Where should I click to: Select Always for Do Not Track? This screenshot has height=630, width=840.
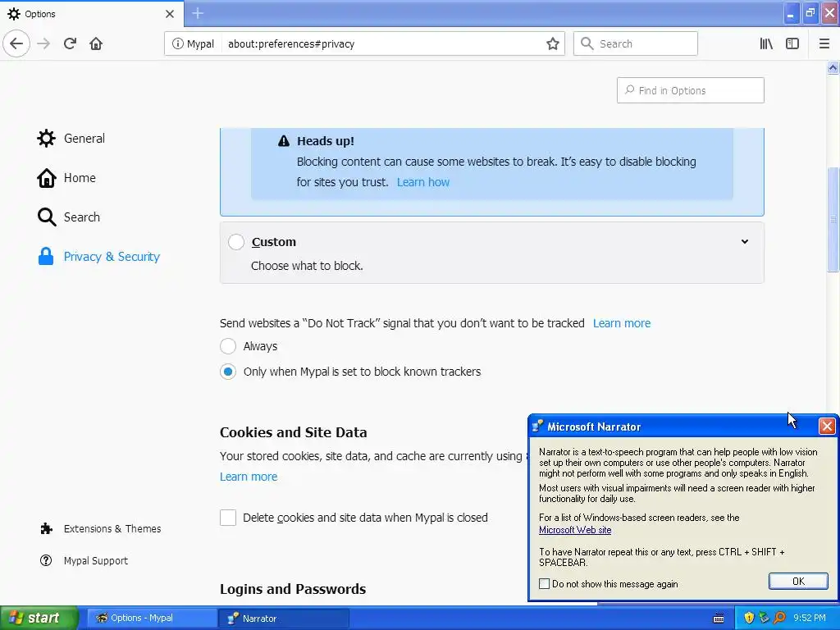pos(228,346)
